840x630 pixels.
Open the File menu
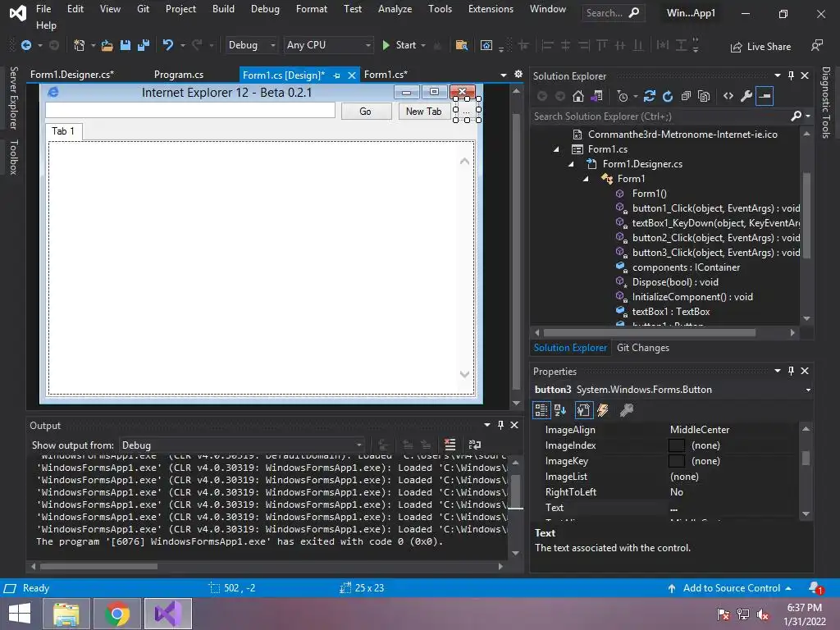point(43,8)
